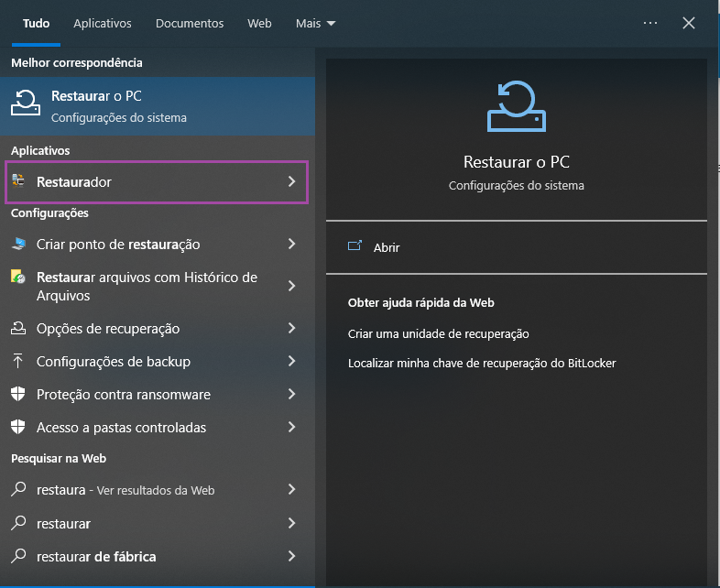Screen dimensions: 720x588
Task: Expand Opções de recuperação chevron
Action: [x=291, y=328]
